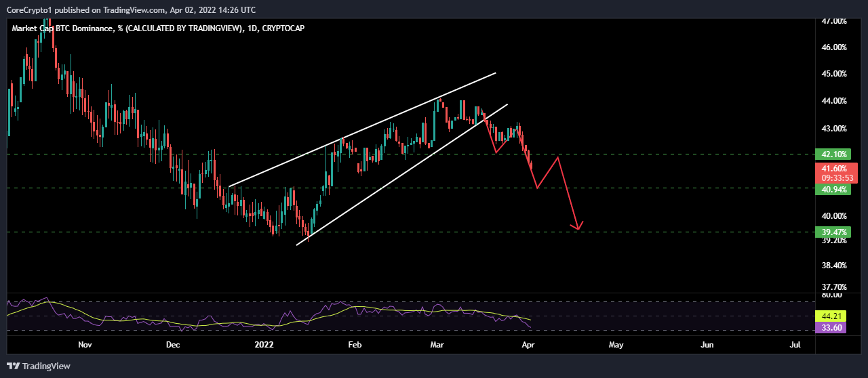Click the red 41.60% current price label
The height and width of the screenshot is (378, 868).
click(x=837, y=169)
